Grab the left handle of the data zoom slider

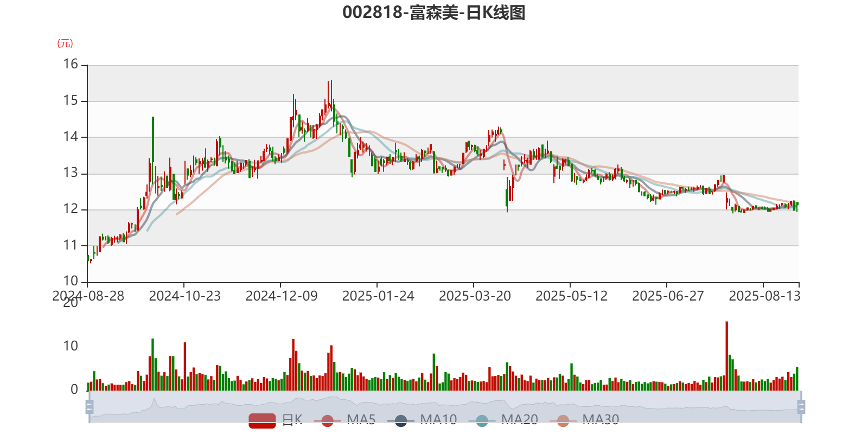[90, 406]
